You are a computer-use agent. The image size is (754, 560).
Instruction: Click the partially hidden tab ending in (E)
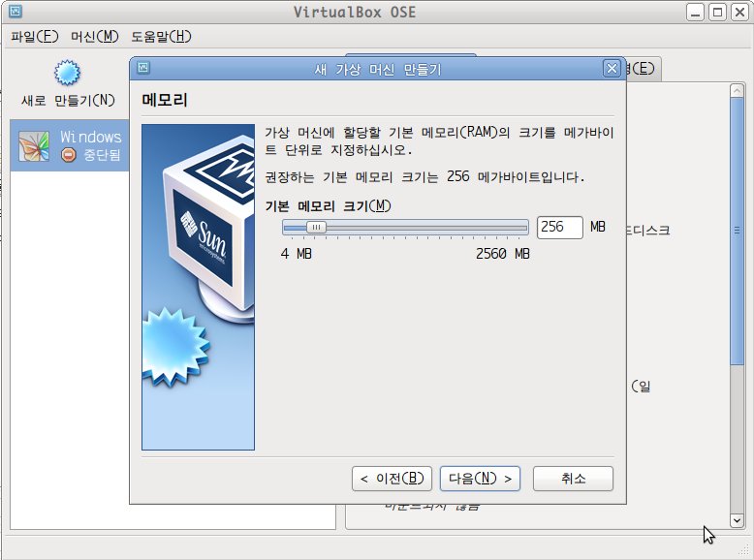pos(644,69)
